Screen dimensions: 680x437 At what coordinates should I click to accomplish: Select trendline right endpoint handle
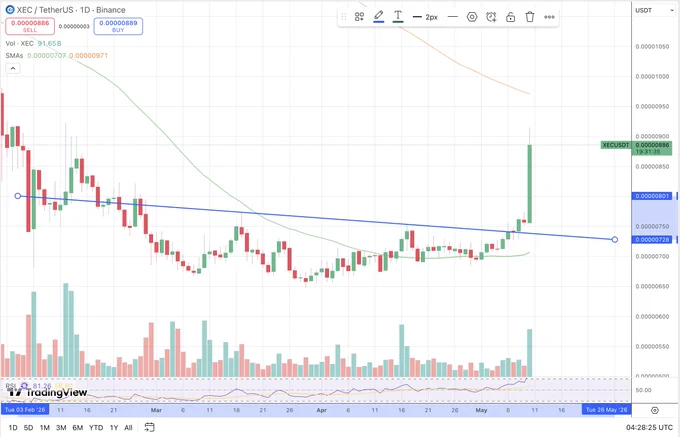tap(615, 239)
